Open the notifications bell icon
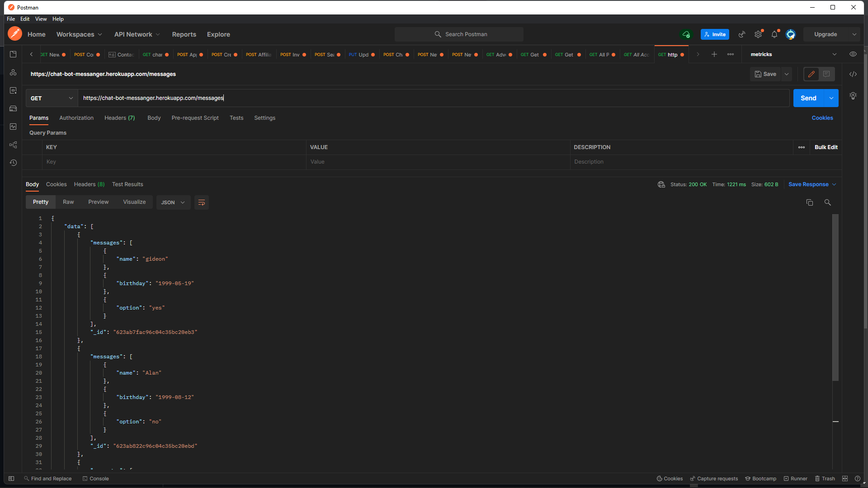Screen dimensions: 868x488 (x=774, y=34)
